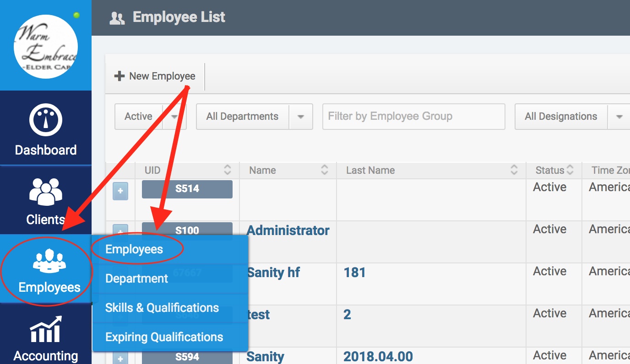Select the Employees sidebar icon
This screenshot has height=364, width=630.
pyautogui.click(x=49, y=262)
